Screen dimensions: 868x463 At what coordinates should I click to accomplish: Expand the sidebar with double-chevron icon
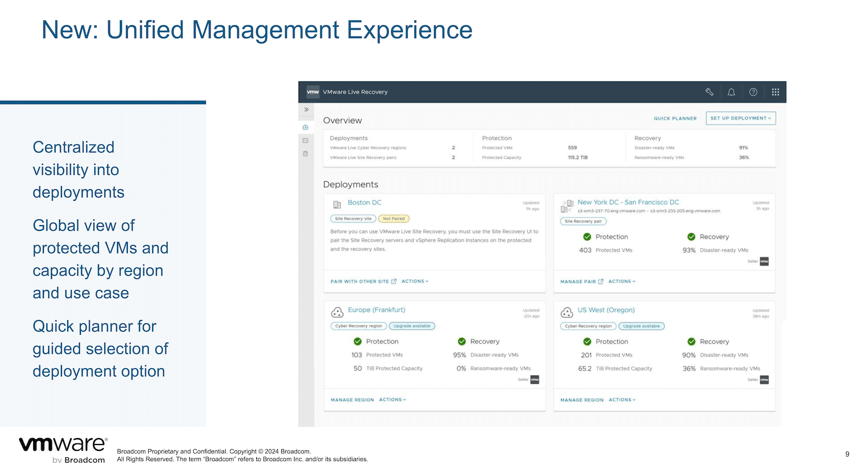[306, 109]
